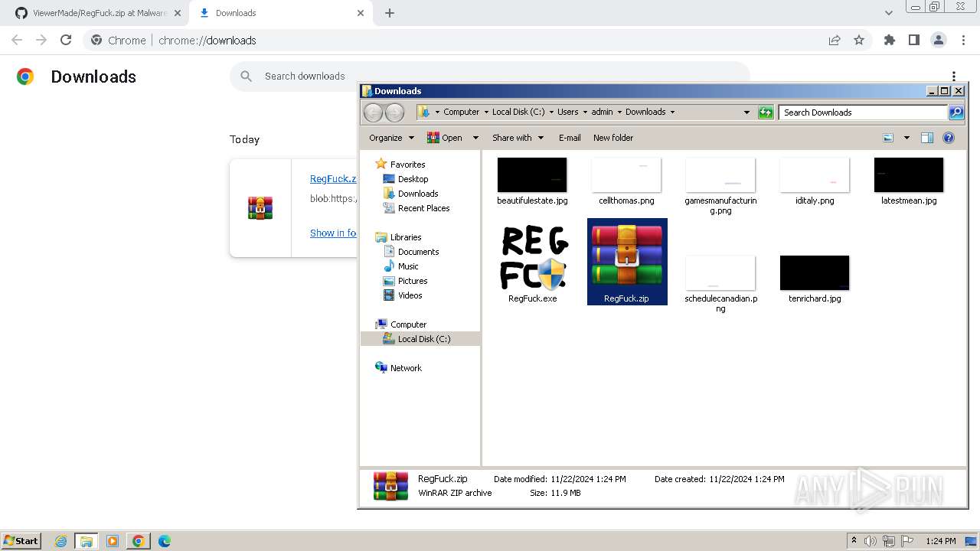The image size is (980, 551).
Task: Select Desktop in Favorites
Action: click(413, 179)
